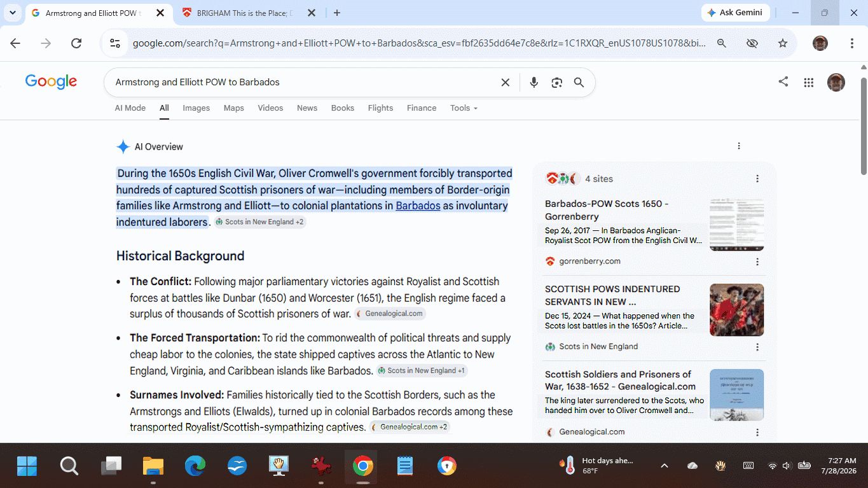Follow the Barbados link in AI Overview
This screenshot has height=488, width=868.
418,206
